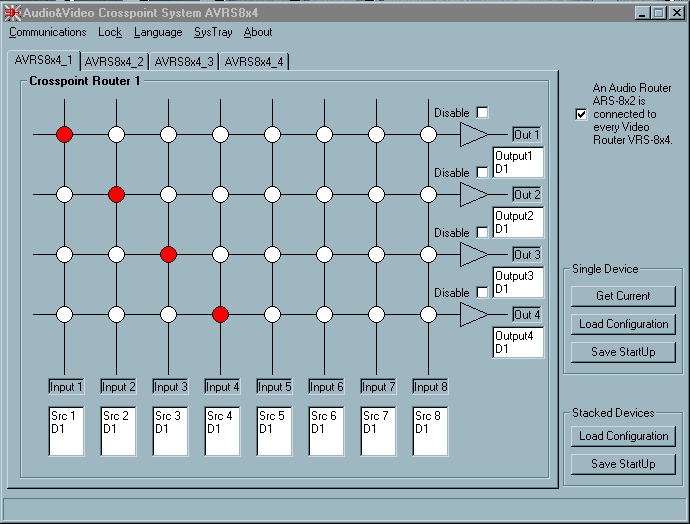Edit the Src 8 D1 name field

(x=430, y=431)
